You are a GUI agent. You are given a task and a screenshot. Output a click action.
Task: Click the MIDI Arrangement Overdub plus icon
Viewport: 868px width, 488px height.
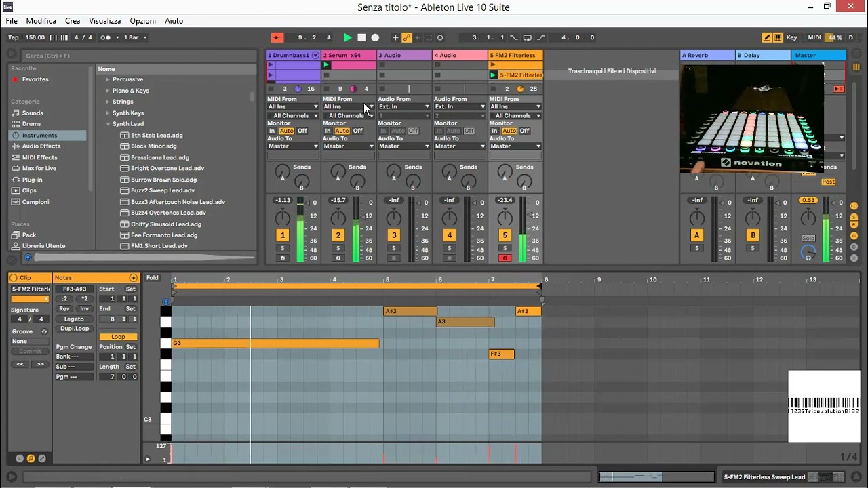click(395, 38)
